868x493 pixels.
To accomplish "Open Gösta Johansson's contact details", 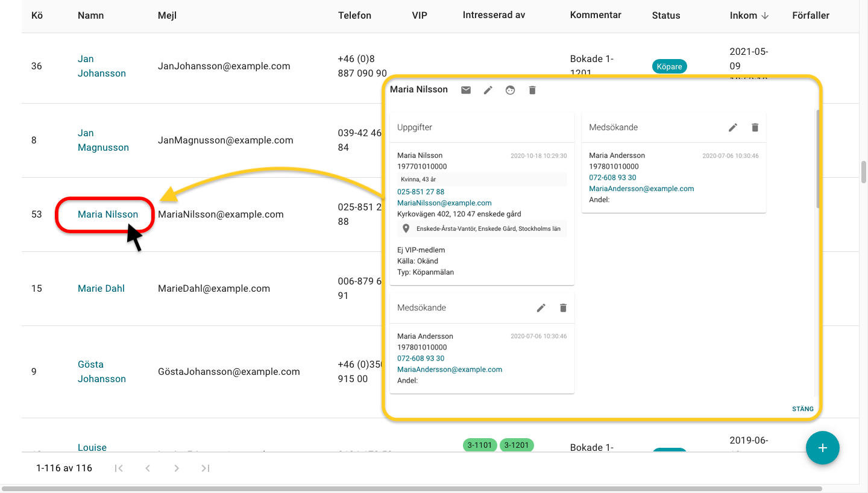I will click(102, 372).
